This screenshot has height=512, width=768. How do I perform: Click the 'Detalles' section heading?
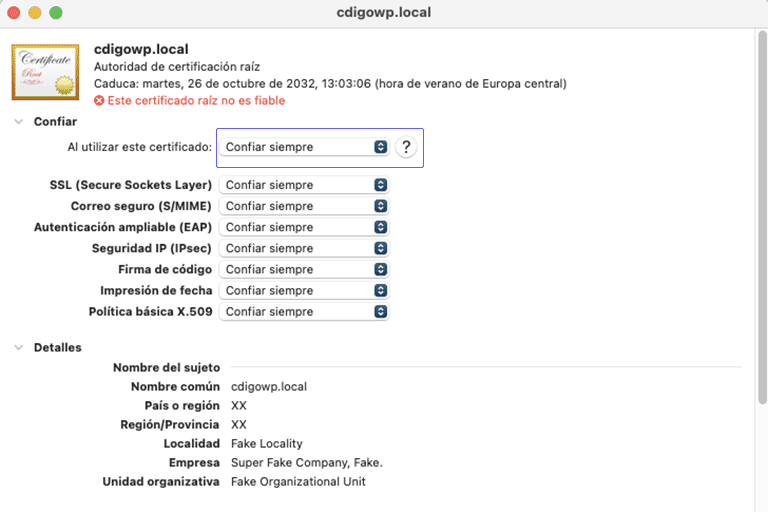tap(57, 347)
